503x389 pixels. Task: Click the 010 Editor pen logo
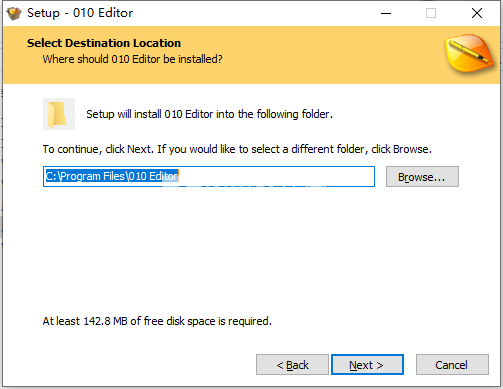point(470,53)
